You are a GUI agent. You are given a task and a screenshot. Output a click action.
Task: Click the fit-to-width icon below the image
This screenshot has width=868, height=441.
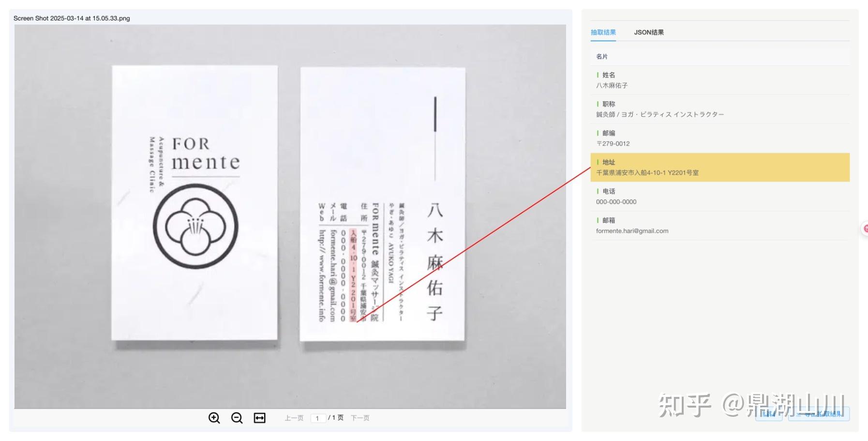(259, 417)
